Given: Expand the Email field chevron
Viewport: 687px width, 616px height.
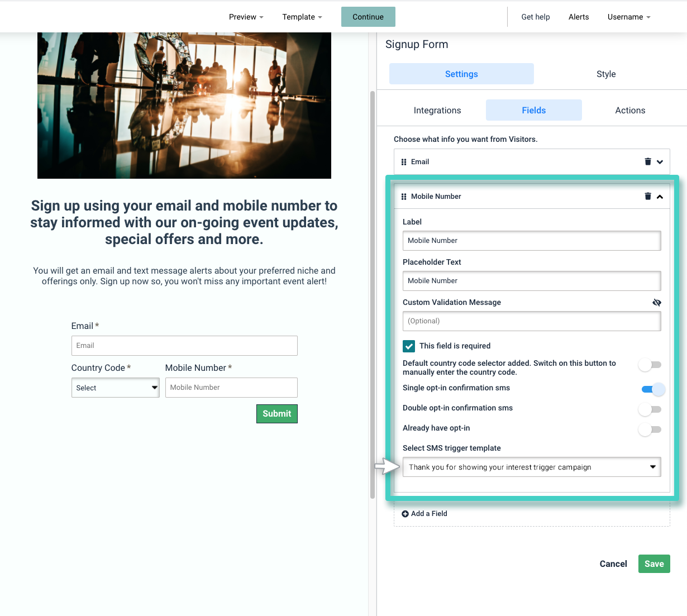Looking at the screenshot, I should (x=660, y=162).
